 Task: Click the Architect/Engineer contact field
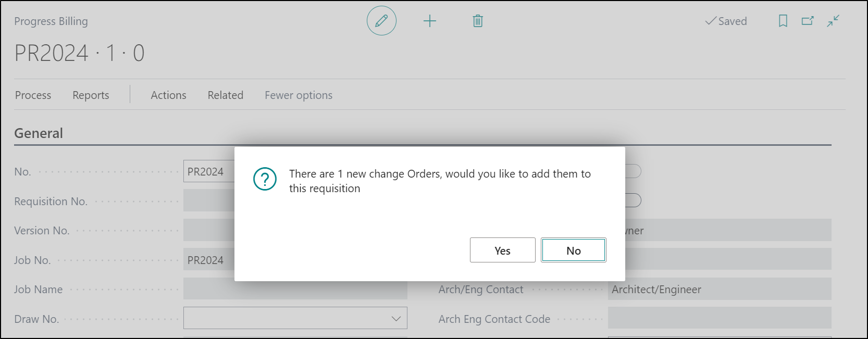[x=719, y=290]
